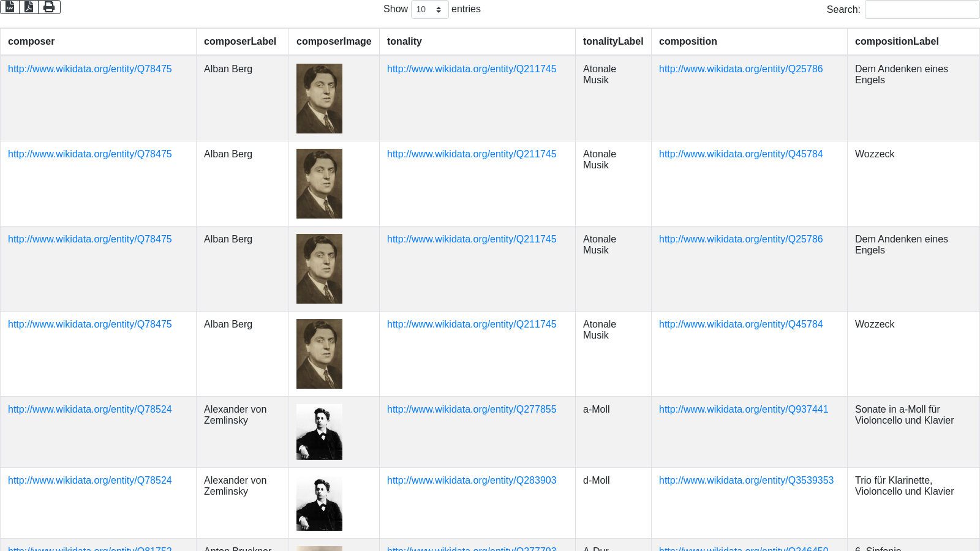980x551 pixels.
Task: Follow the Q283903 tonality link
Action: 471,481
